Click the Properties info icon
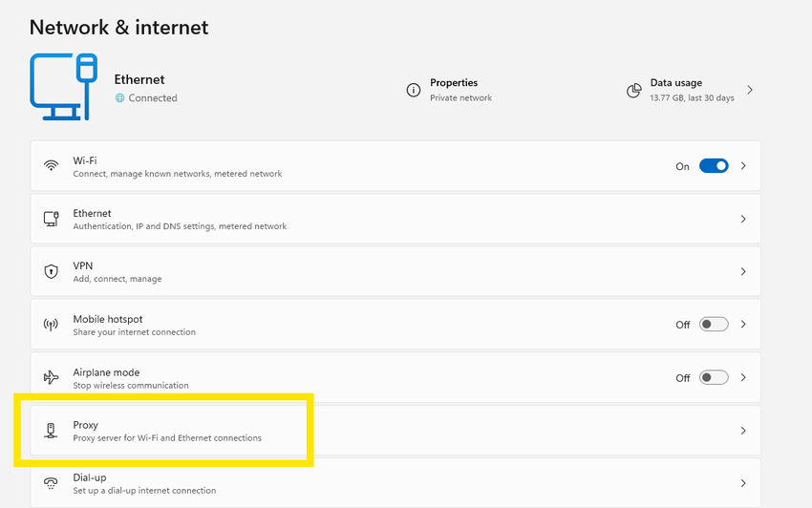This screenshot has width=812, height=508. point(414,90)
